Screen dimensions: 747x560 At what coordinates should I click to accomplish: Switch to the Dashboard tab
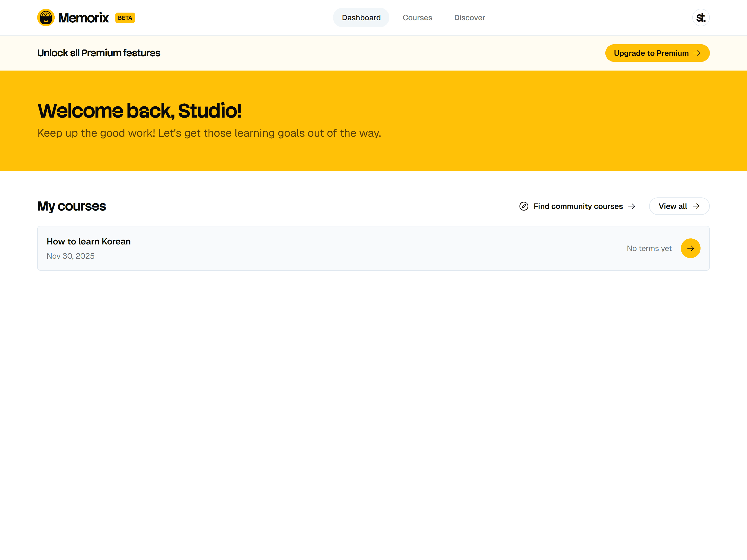[x=361, y=17]
